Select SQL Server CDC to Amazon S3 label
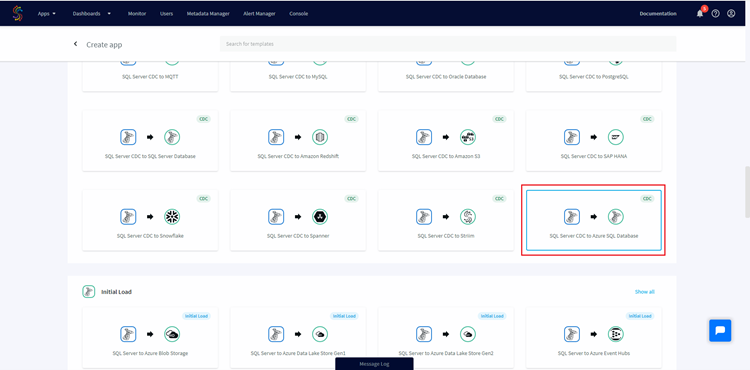Viewport: 750px width, 370px height. tap(446, 156)
